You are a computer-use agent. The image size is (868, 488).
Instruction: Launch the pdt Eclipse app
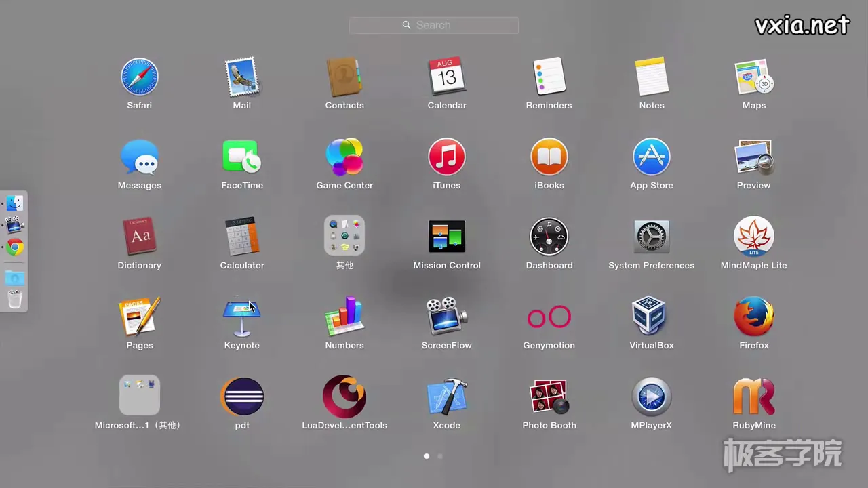242,396
